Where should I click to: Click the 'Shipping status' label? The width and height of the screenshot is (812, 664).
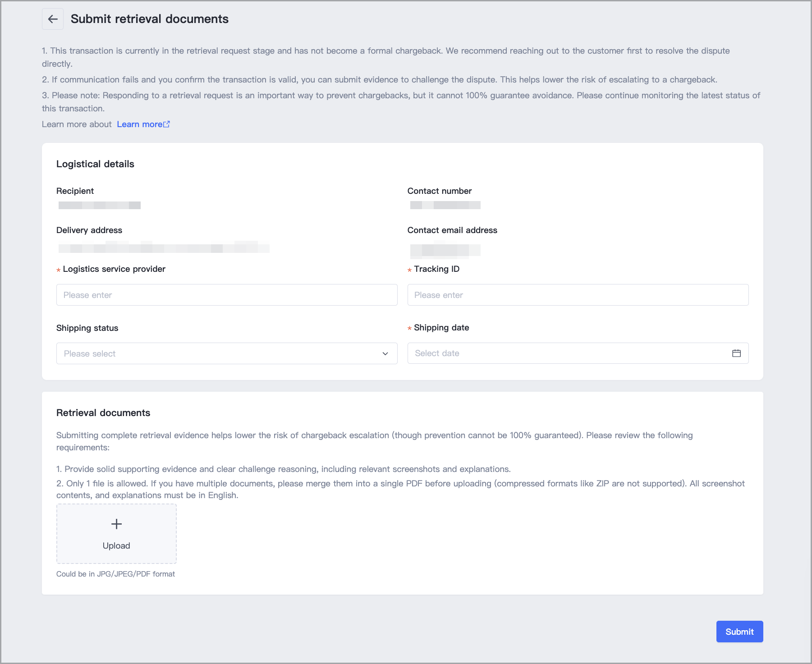[87, 328]
